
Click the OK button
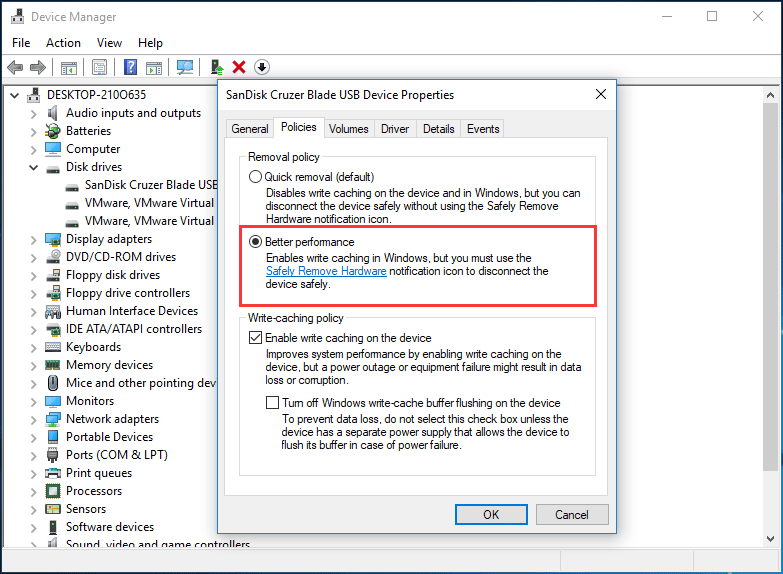tap(491, 515)
